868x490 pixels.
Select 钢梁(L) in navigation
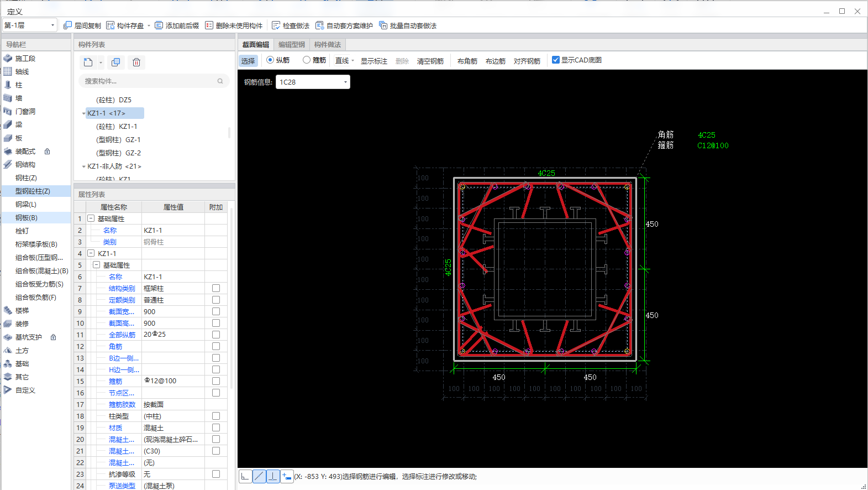(x=26, y=204)
